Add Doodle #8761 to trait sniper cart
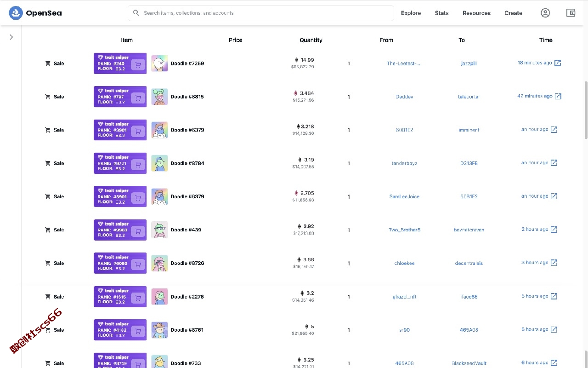 click(138, 331)
